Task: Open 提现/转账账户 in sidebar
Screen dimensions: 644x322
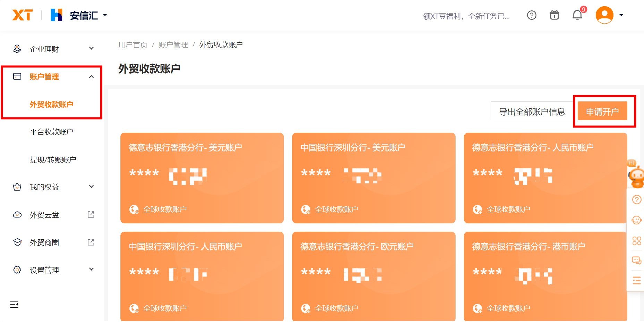Action: point(53,159)
